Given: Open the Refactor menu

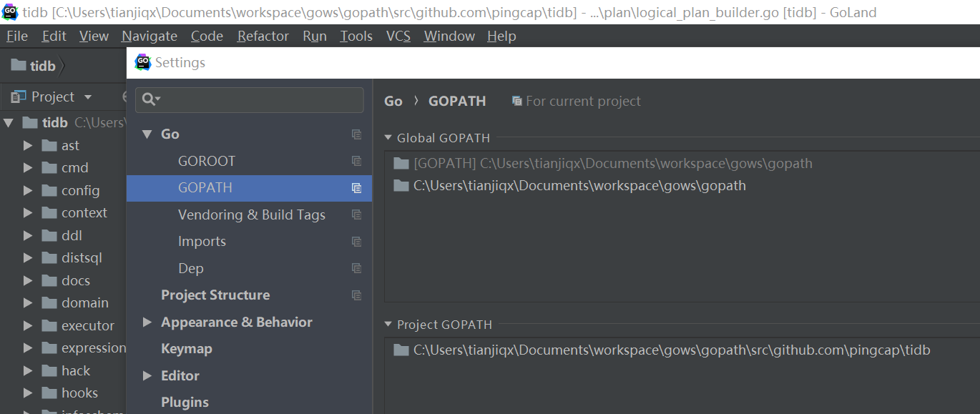Looking at the screenshot, I should coord(263,36).
